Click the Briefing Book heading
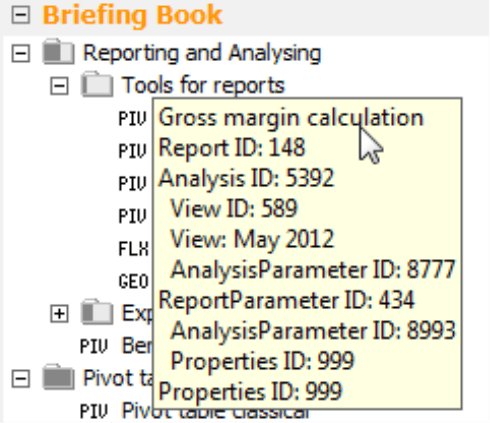The width and height of the screenshot is (490, 423). (132, 15)
